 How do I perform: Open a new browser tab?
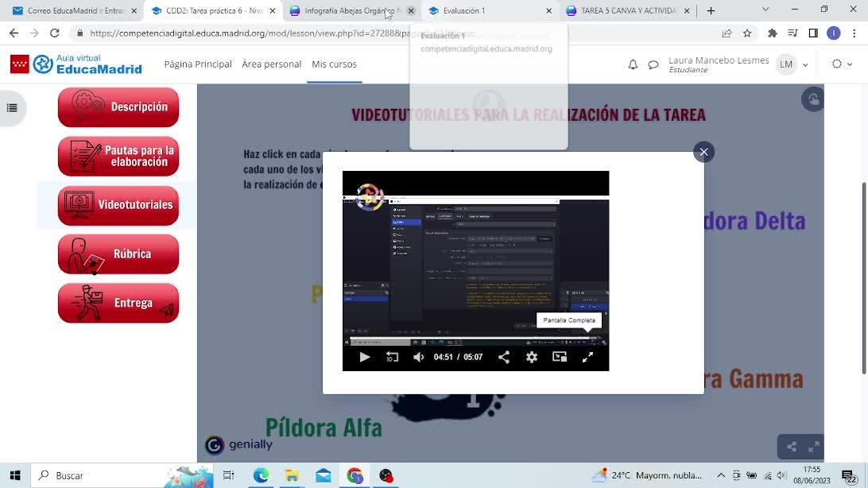(711, 10)
